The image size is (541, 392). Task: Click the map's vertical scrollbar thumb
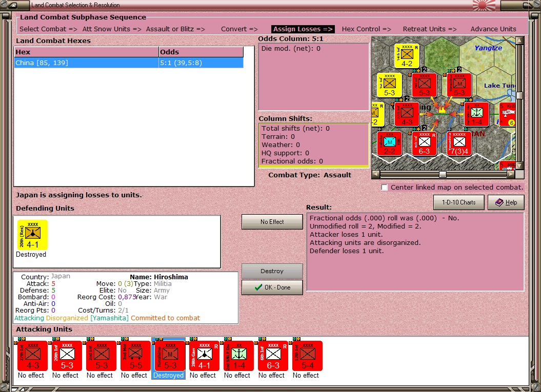pyautogui.click(x=519, y=95)
